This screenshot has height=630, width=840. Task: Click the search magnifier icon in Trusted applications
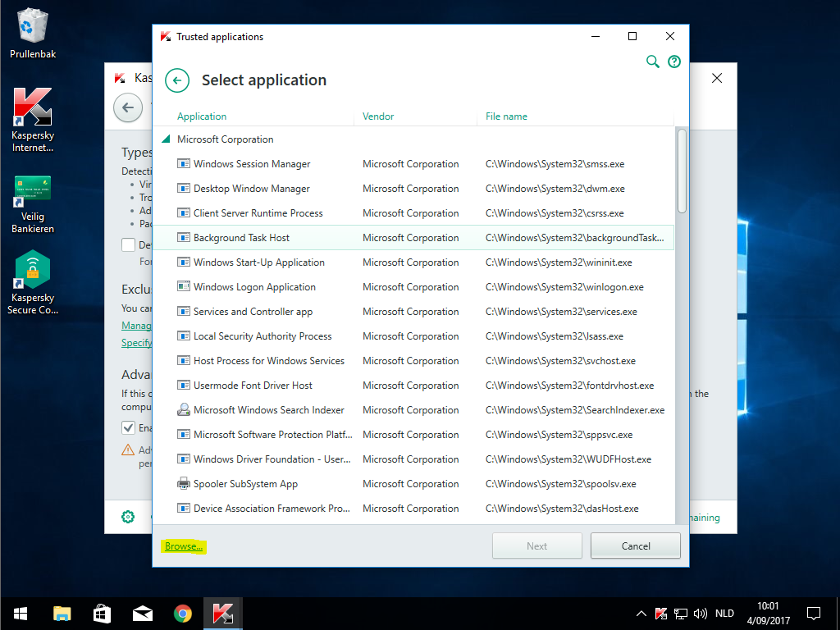[x=652, y=62]
